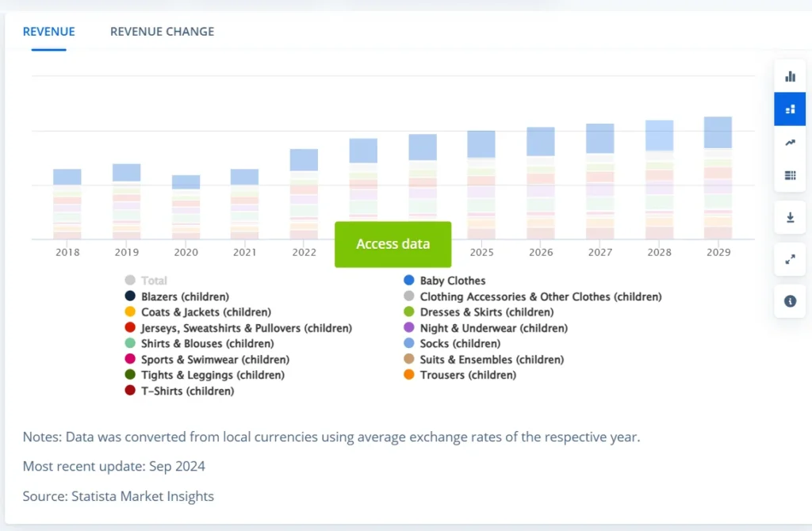
Task: Select the REVENUE tab
Action: pyautogui.click(x=48, y=31)
